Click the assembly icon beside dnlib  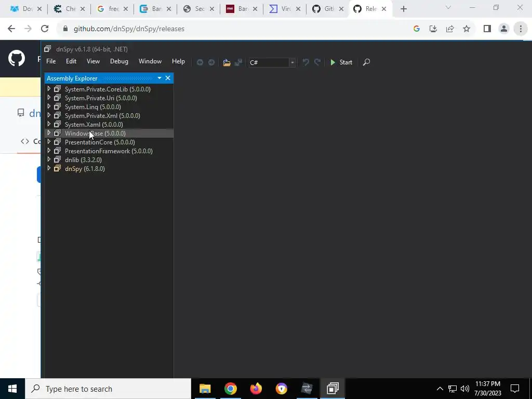57,159
